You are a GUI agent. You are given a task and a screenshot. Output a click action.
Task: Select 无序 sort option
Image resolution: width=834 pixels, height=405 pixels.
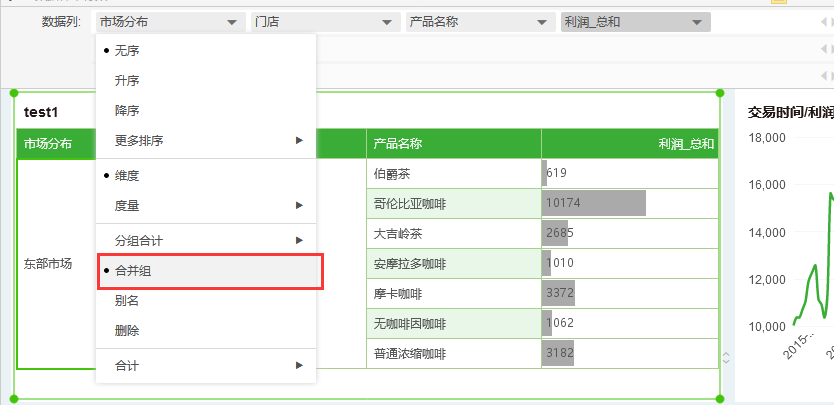pos(127,50)
